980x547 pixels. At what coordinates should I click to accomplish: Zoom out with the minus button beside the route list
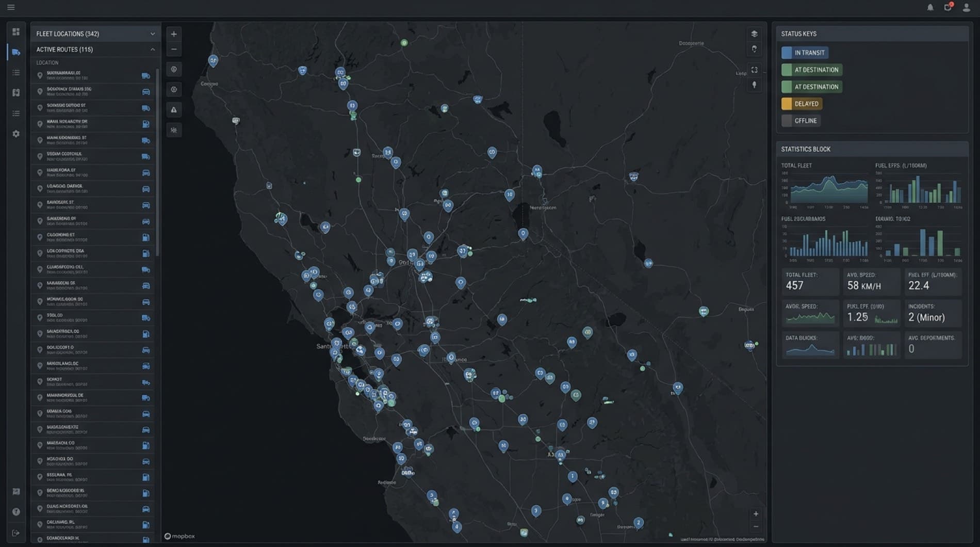(174, 50)
